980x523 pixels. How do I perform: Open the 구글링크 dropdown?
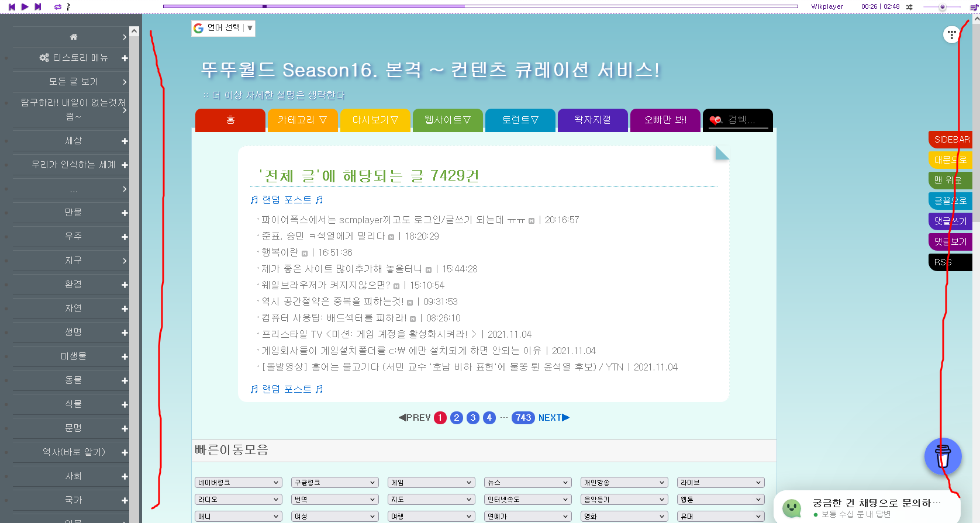(x=335, y=483)
